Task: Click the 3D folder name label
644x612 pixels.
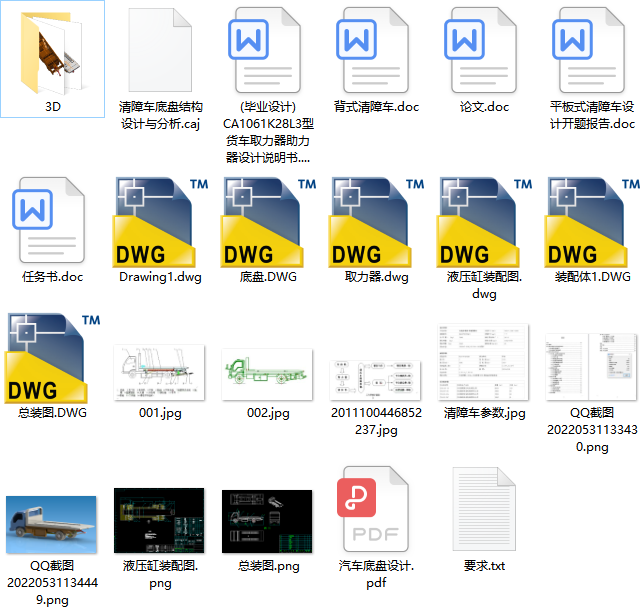Action: coord(53,107)
